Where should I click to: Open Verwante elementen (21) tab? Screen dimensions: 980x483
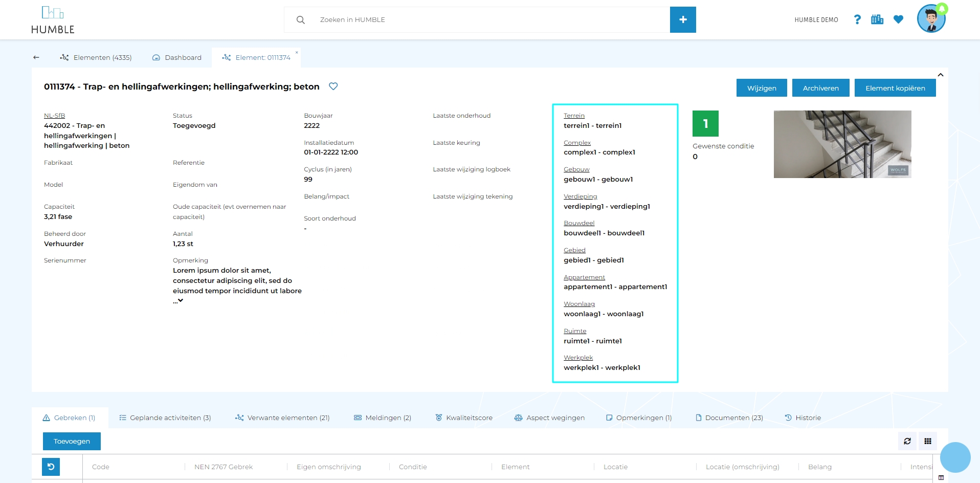282,418
